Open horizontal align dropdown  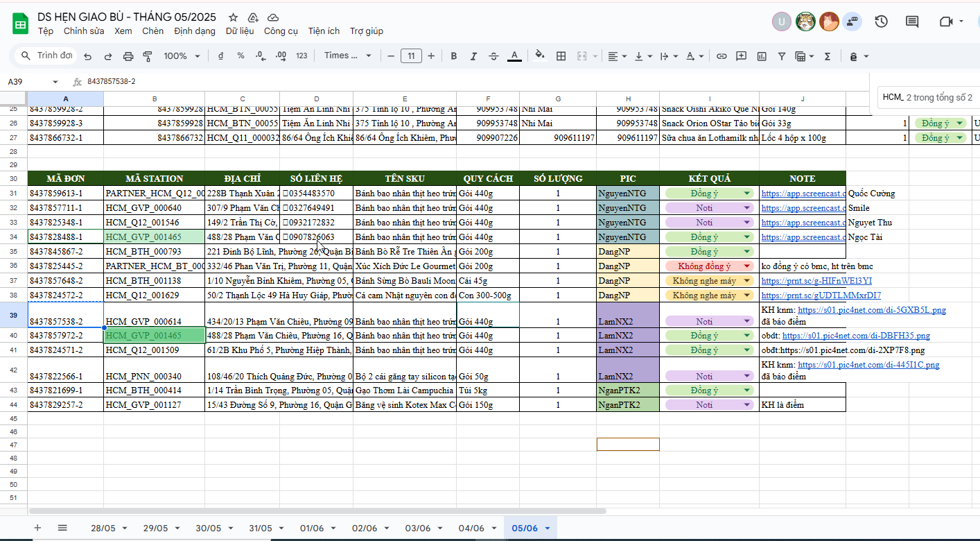point(618,55)
